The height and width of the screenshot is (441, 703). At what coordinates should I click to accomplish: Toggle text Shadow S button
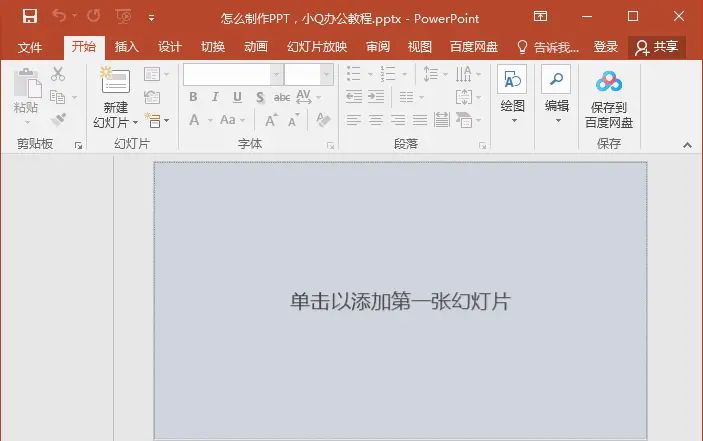260,97
